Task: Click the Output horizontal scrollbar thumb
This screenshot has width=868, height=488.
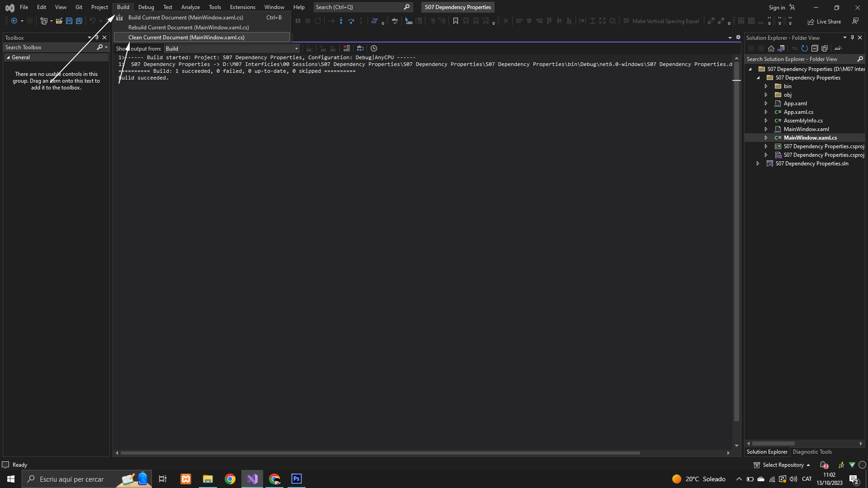Action: 380,453
